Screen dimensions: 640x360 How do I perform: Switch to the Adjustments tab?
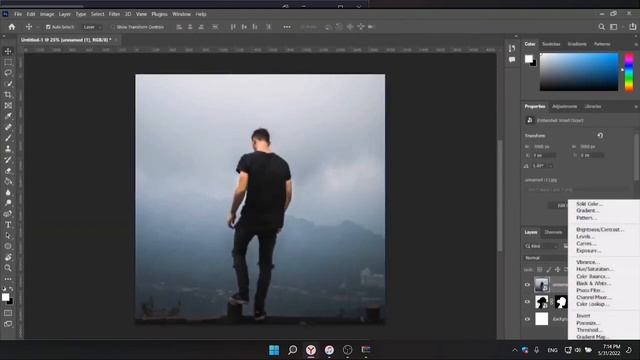[x=564, y=107]
